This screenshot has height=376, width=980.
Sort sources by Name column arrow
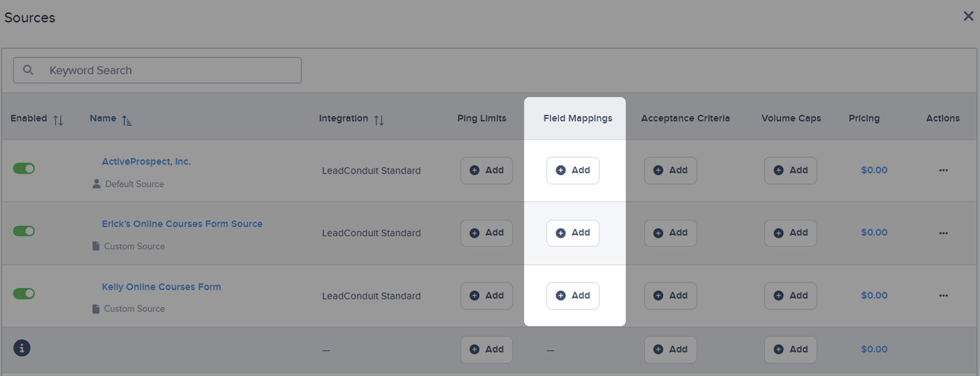click(x=127, y=121)
